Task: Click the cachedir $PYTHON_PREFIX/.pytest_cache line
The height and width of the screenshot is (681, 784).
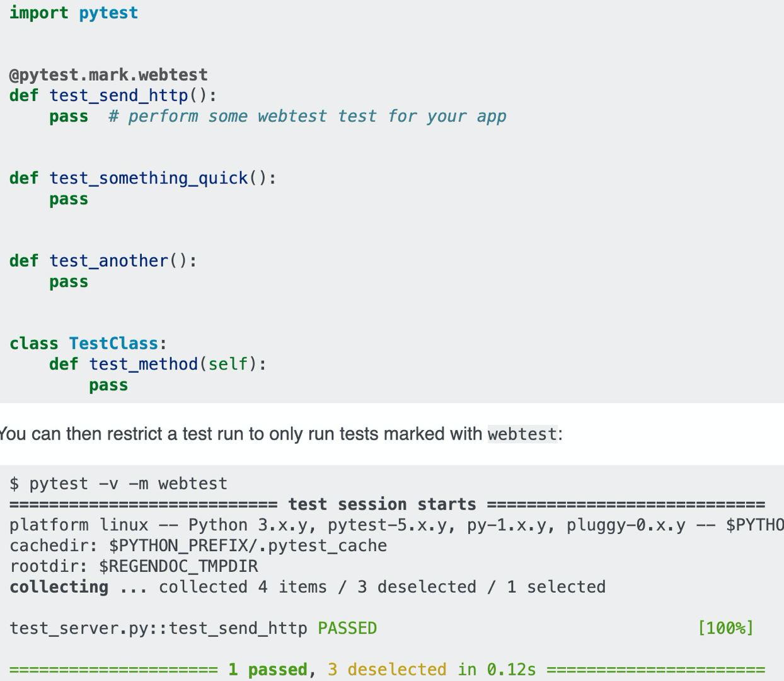Action: 198,545
